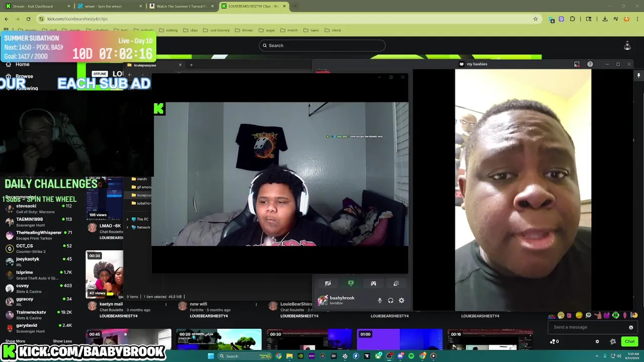Open Spotify from the taskbar

pos(411,356)
